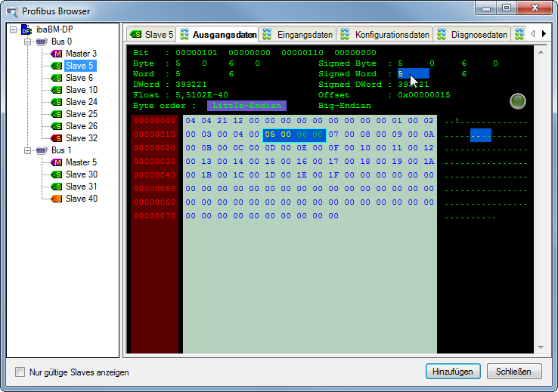Click the Bus 1 icon in tree
Viewport: 558px width, 392px height.
click(x=42, y=150)
